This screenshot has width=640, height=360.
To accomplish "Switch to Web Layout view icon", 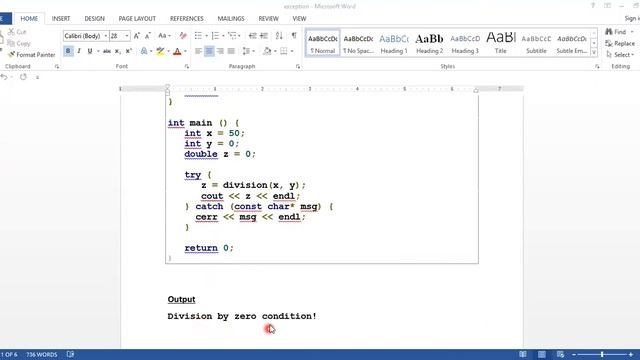I will coord(560,354).
